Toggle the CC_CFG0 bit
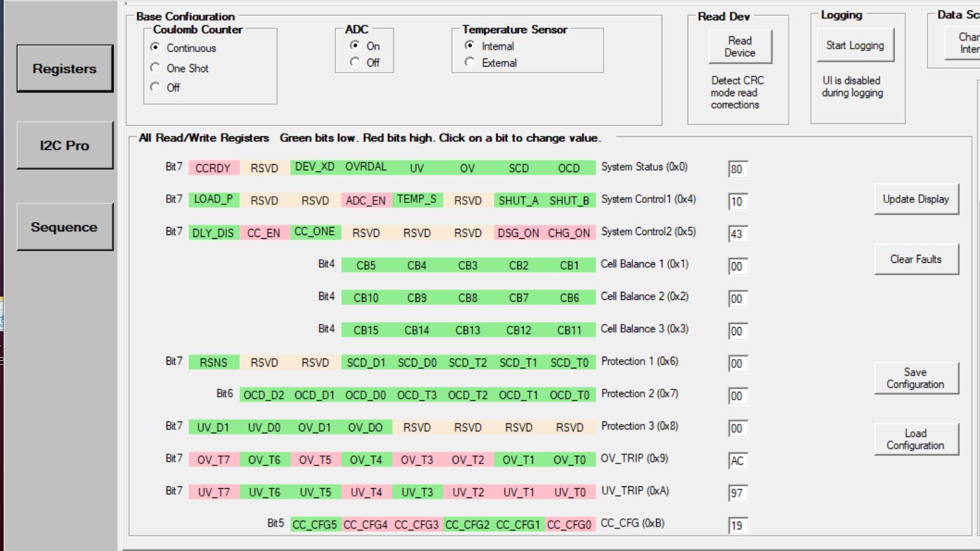This screenshot has height=551, width=980. [569, 524]
